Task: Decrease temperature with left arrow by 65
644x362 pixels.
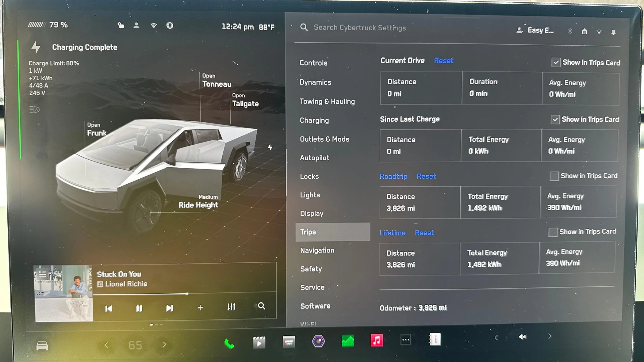Action: (106, 345)
